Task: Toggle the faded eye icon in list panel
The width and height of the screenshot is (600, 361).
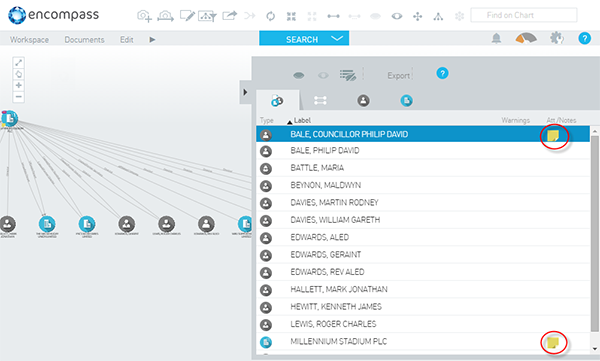Action: pyautogui.click(x=323, y=75)
